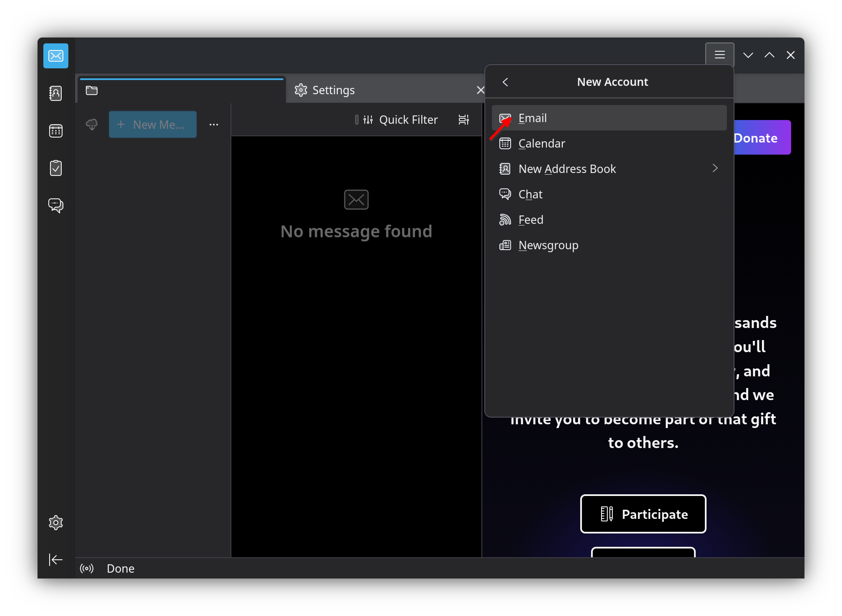Open the Chat space in sidebar
Viewport: 842px width, 616px height.
click(x=56, y=205)
